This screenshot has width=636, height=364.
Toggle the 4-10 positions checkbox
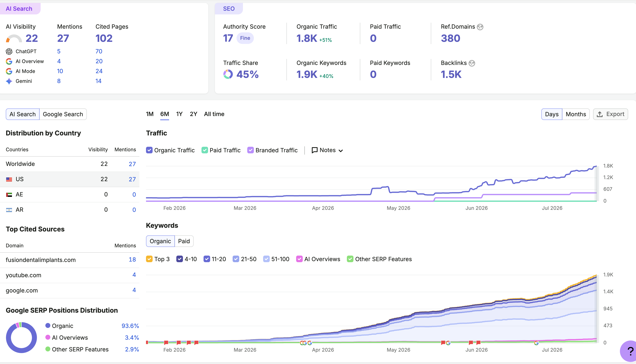(x=180, y=259)
